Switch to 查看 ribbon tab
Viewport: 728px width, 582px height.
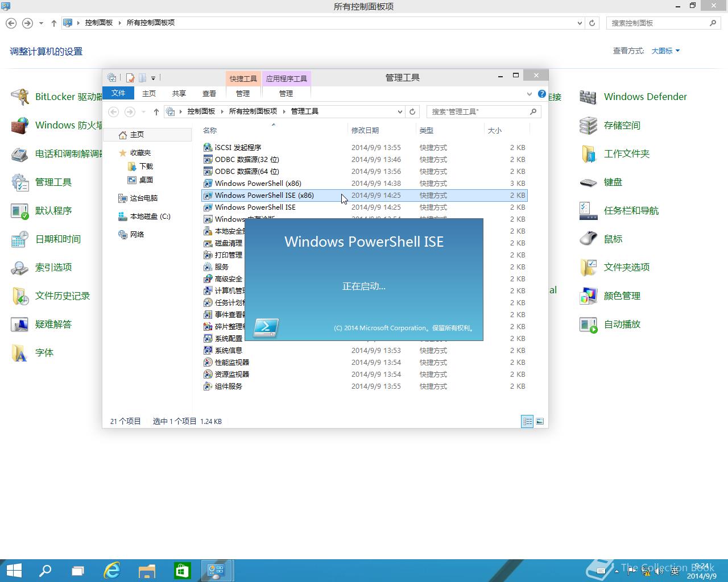point(209,93)
